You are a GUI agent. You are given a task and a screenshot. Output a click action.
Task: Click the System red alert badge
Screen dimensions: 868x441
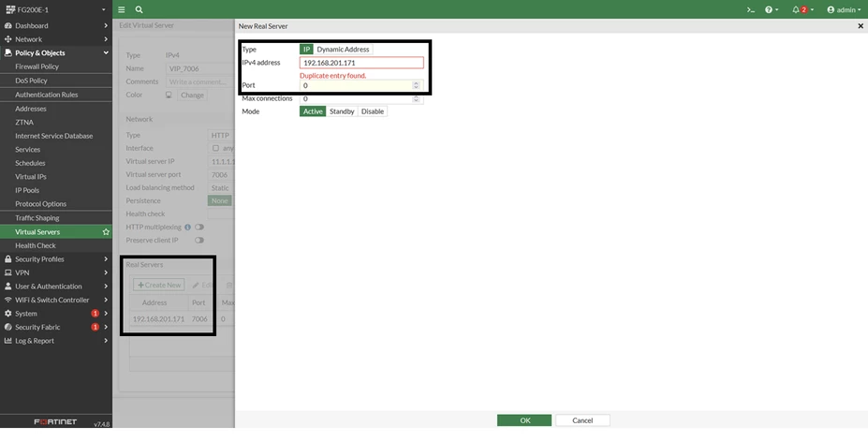click(96, 313)
